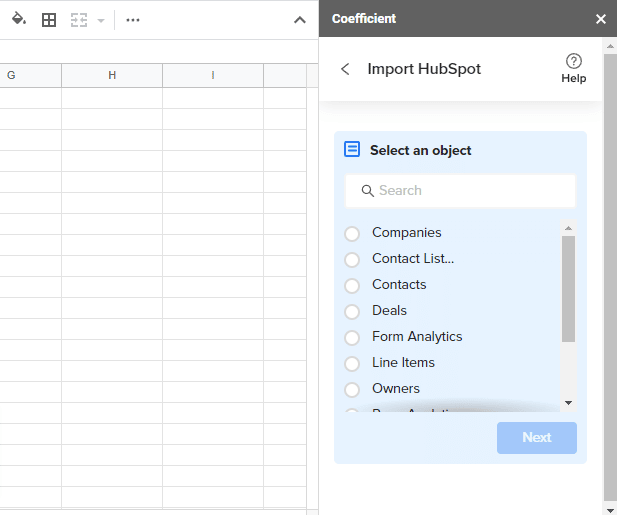Click the magnifier search icon
Screen dimensions: 617x515
point(367,191)
